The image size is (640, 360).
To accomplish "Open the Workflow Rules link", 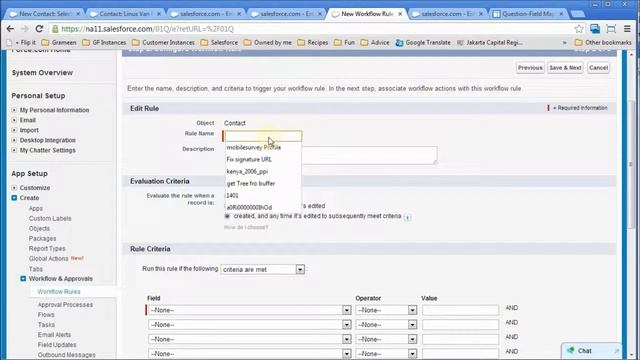I will tap(59, 292).
